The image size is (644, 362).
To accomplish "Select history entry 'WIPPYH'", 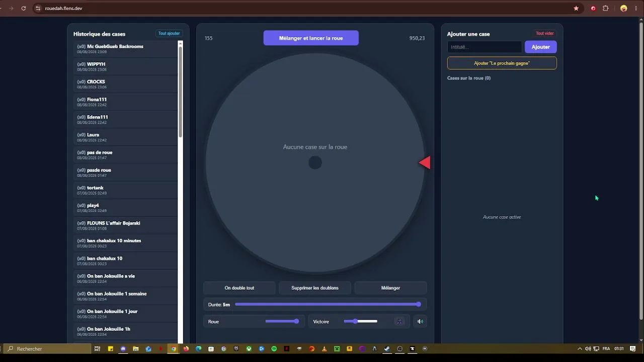I will pos(125,66).
